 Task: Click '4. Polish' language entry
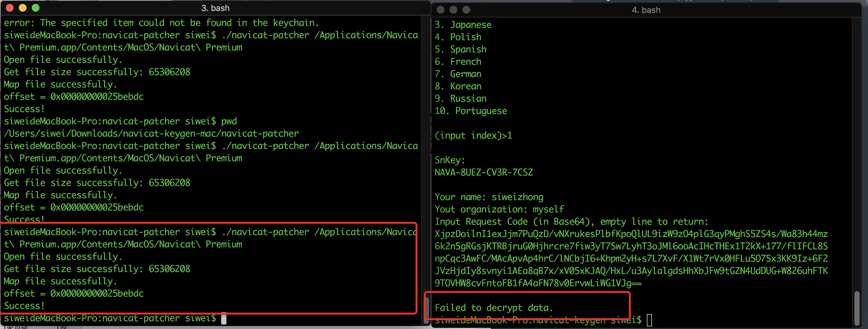tap(458, 37)
